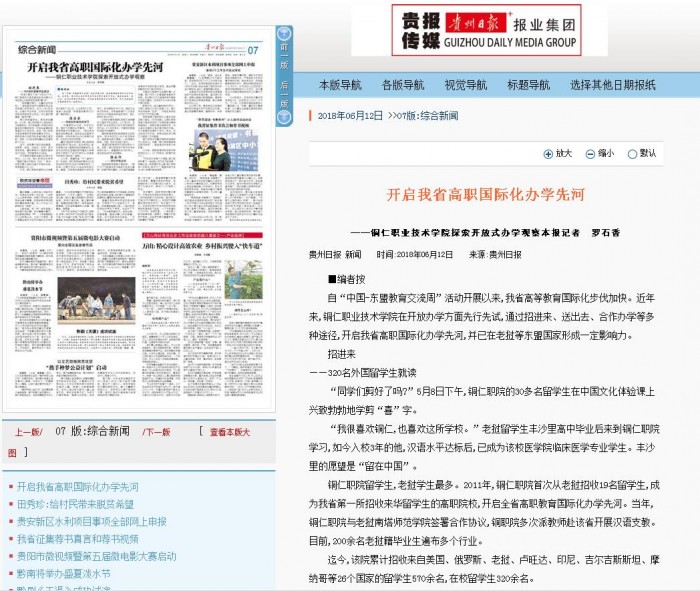Open article link 我省征集荐书真言和荐书视频

[78, 539]
